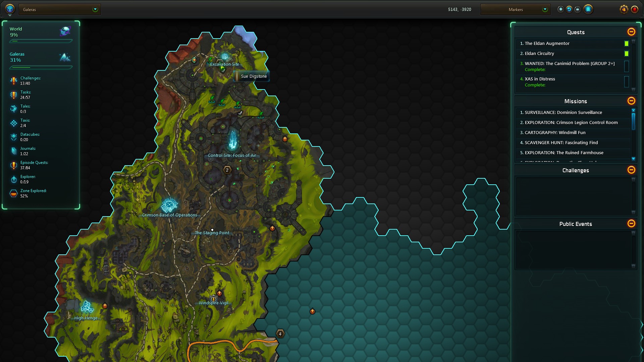Click The Staging Point map label

[x=212, y=233]
